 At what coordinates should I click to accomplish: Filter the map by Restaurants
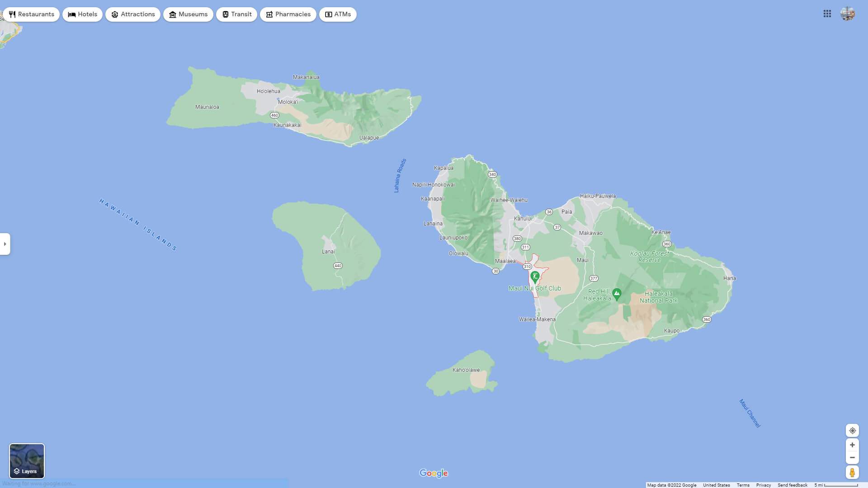click(31, 14)
